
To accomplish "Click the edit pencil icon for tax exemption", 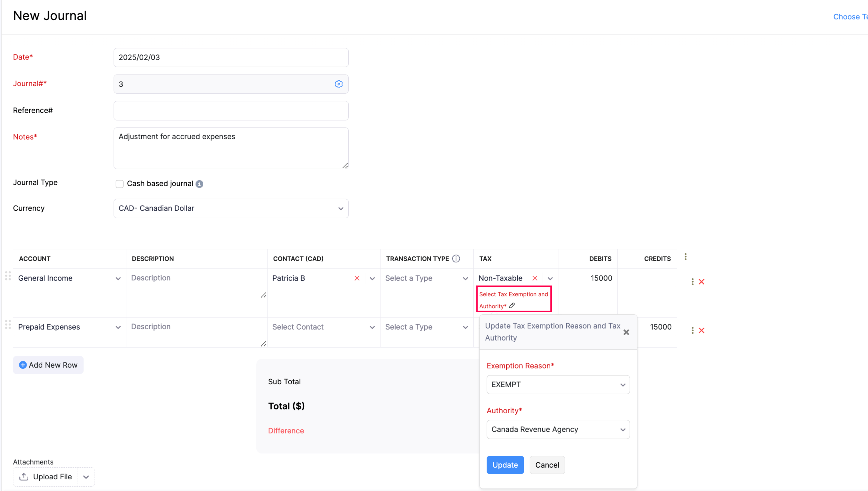I will coord(511,306).
